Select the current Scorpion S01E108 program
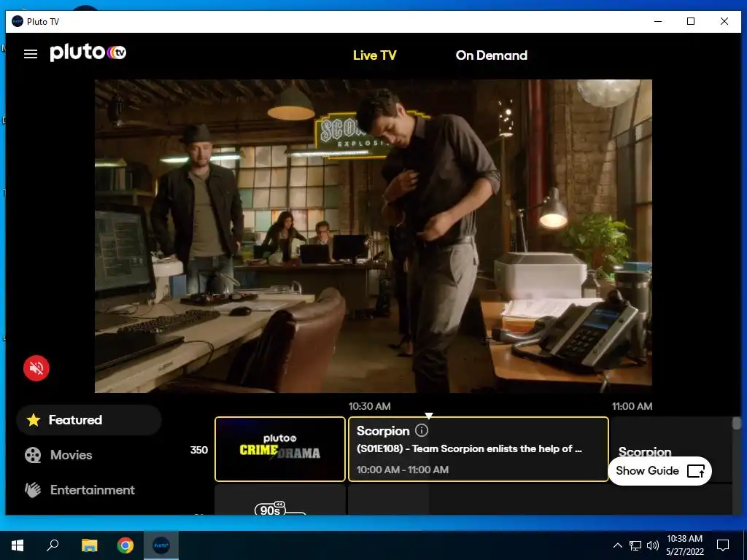 (479, 449)
